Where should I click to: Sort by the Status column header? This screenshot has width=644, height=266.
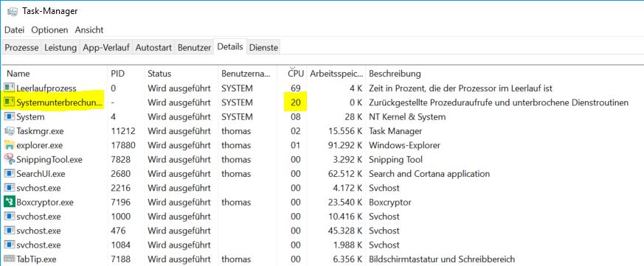(x=181, y=74)
